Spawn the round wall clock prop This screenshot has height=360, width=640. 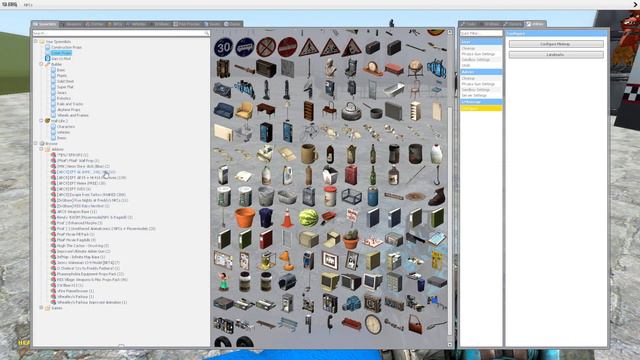373,325
